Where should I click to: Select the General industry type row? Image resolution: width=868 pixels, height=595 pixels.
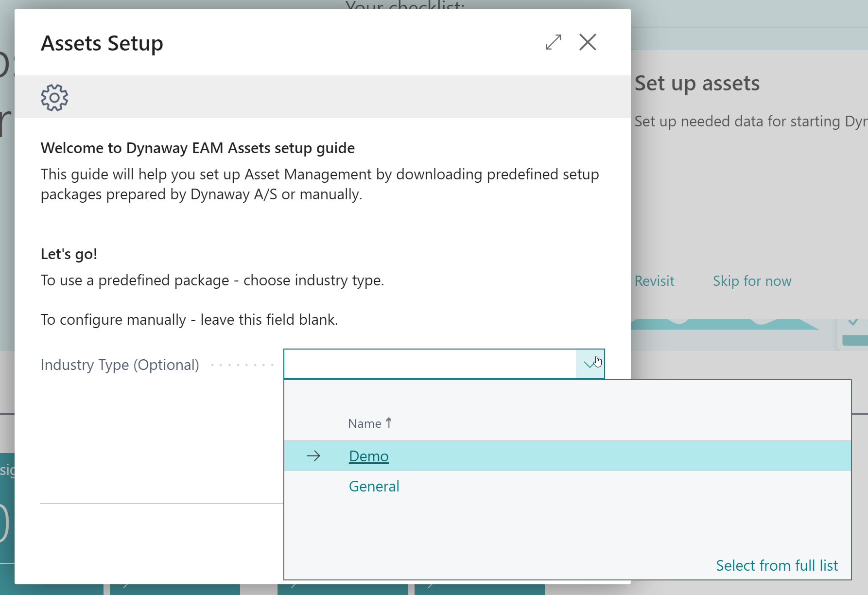pyautogui.click(x=374, y=486)
